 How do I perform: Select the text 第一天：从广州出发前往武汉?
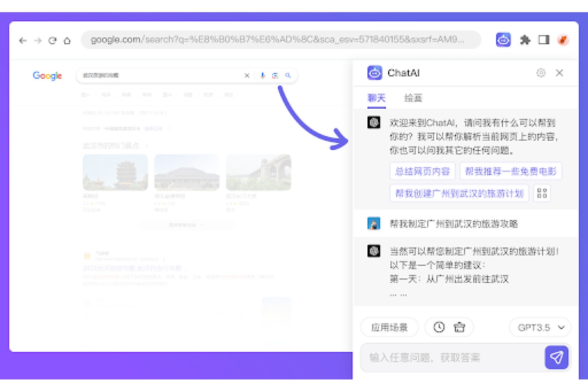(449, 279)
